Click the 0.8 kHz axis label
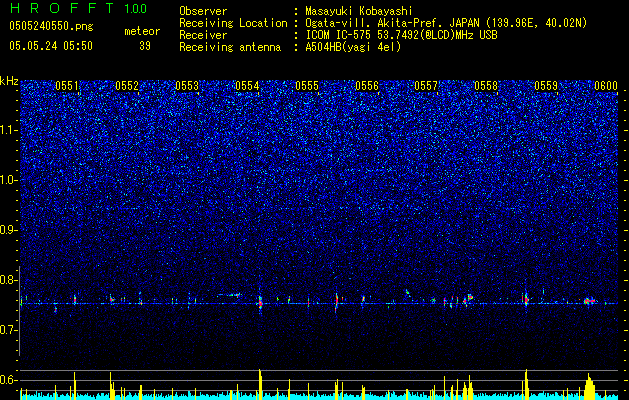Viewport: 629px width, 400px height. [9, 280]
